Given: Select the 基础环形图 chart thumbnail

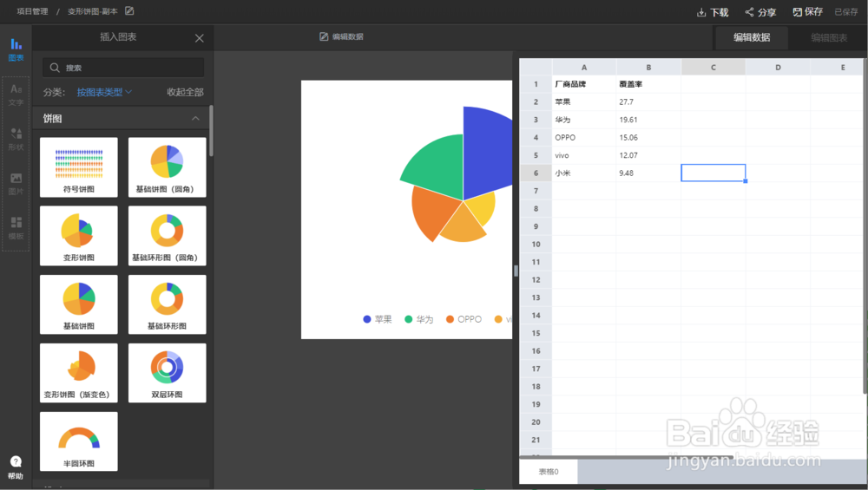Looking at the screenshot, I should [168, 304].
